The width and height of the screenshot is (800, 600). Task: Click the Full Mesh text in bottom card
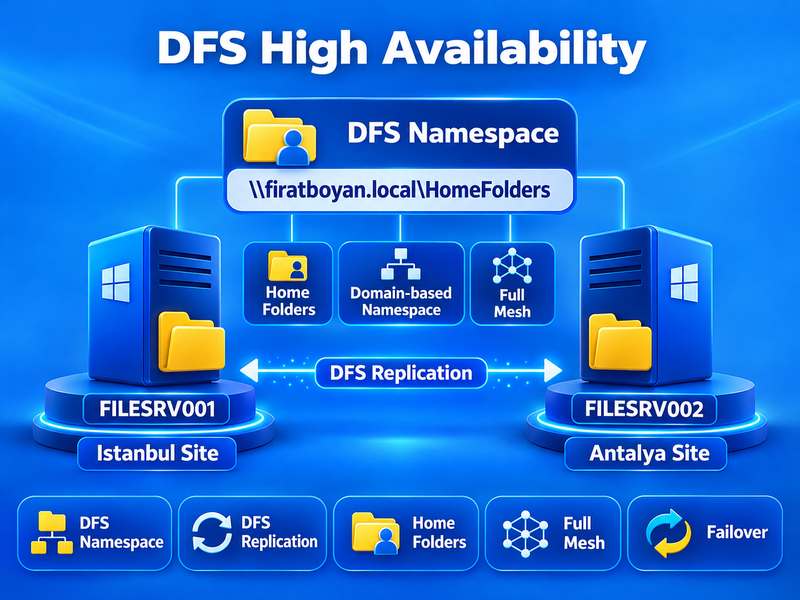pos(584,533)
